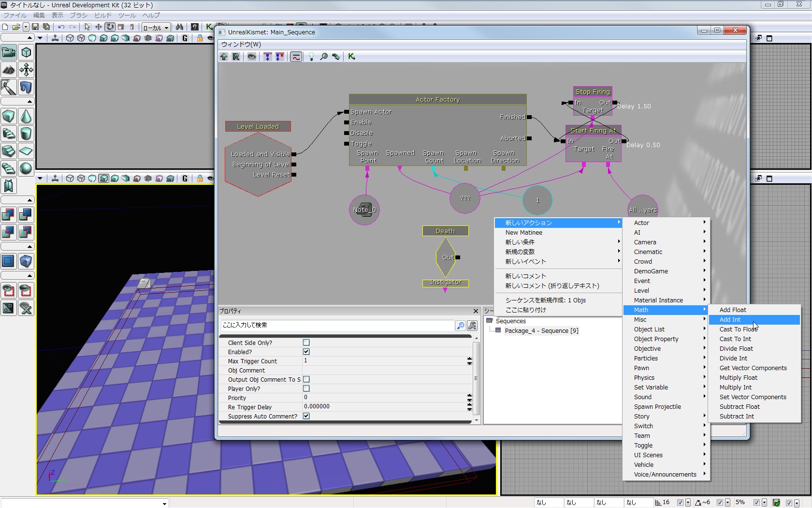This screenshot has height=508, width=812.
Task: Select the sphere brush builder
Action: point(26,168)
